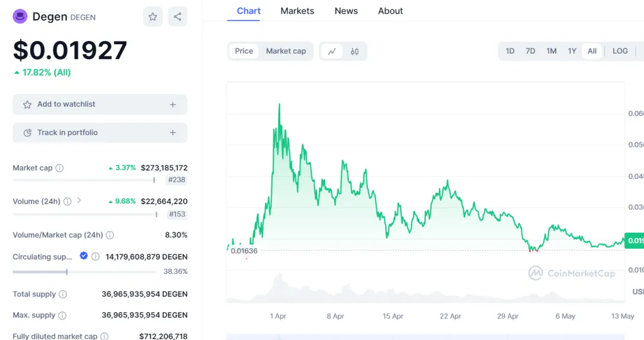Toggle chart to Price view
Viewport: 644px width, 340px height.
(x=244, y=51)
